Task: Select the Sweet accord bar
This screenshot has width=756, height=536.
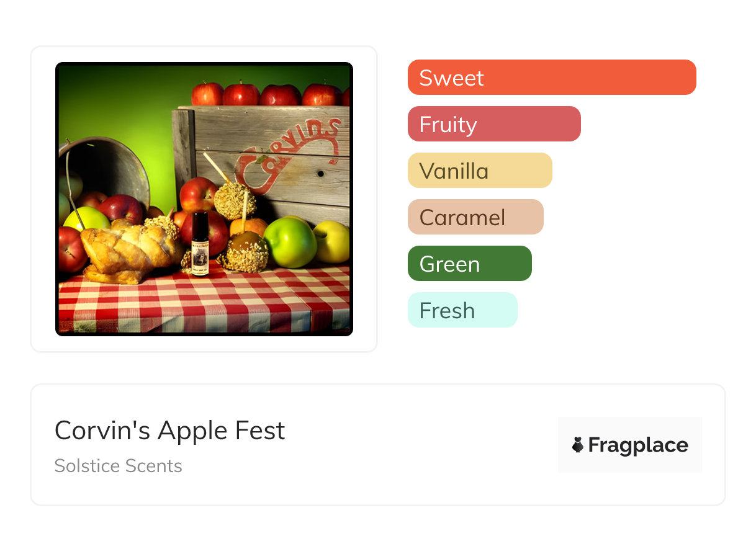Action: tap(551, 78)
